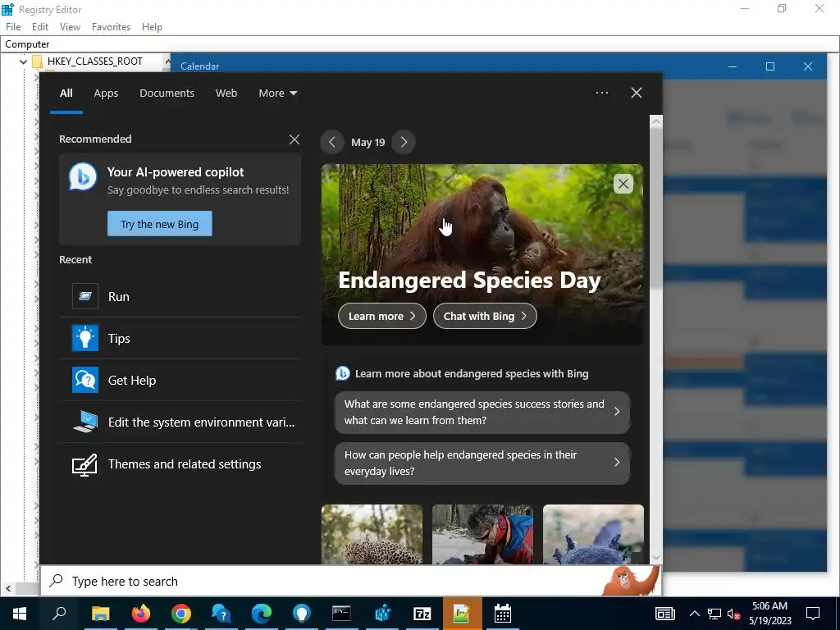Open Get Help icon in Recent list

pyautogui.click(x=85, y=380)
